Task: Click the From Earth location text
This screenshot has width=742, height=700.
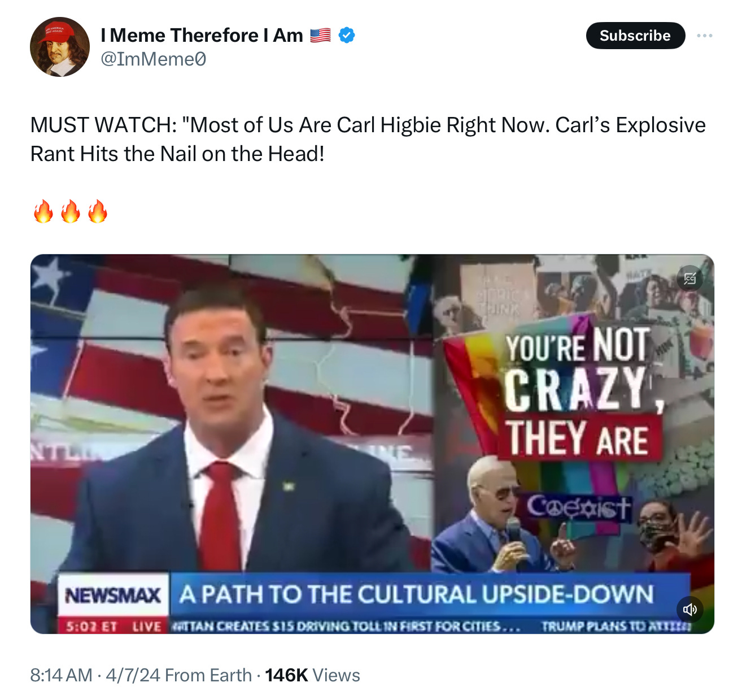Action: click(x=208, y=675)
